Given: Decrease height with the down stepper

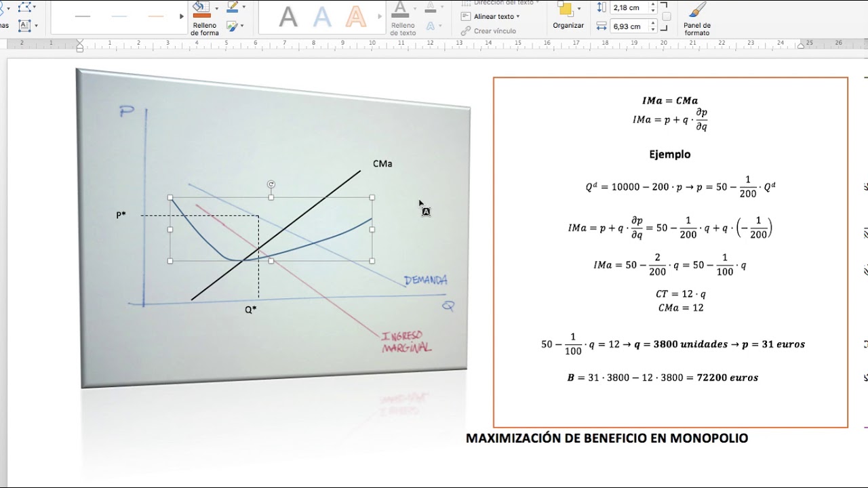Looking at the screenshot, I should point(653,11).
